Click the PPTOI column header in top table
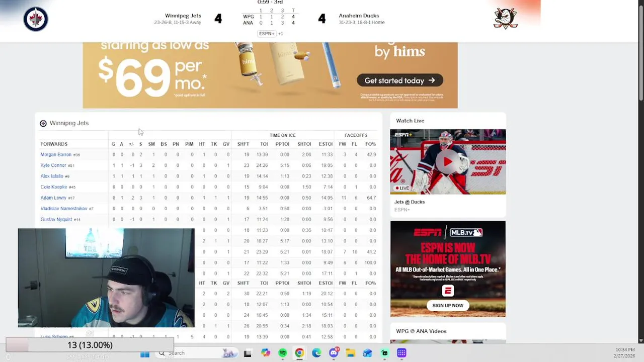This screenshot has width=644, height=362. click(x=282, y=144)
